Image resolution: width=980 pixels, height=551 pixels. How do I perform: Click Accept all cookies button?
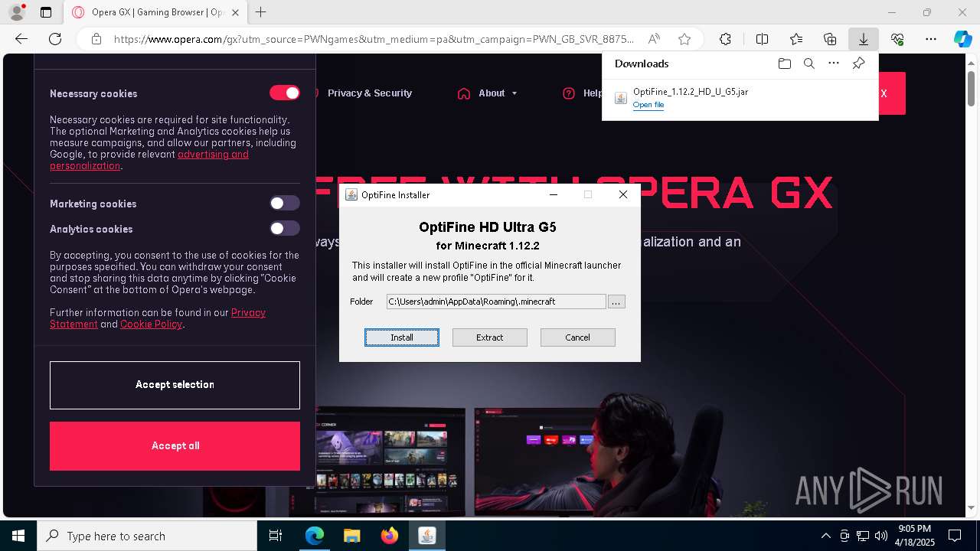[x=175, y=446]
